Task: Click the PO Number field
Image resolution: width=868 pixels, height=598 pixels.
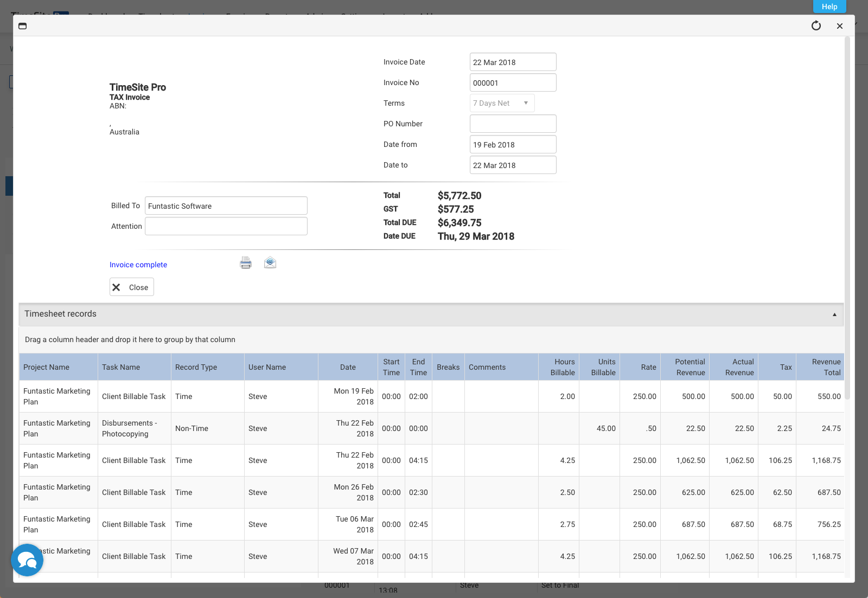Action: coord(513,124)
